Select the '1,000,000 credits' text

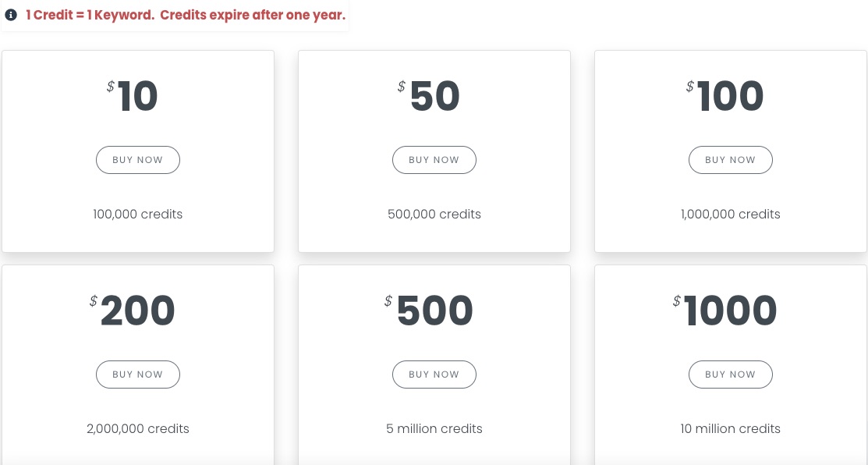coord(730,215)
